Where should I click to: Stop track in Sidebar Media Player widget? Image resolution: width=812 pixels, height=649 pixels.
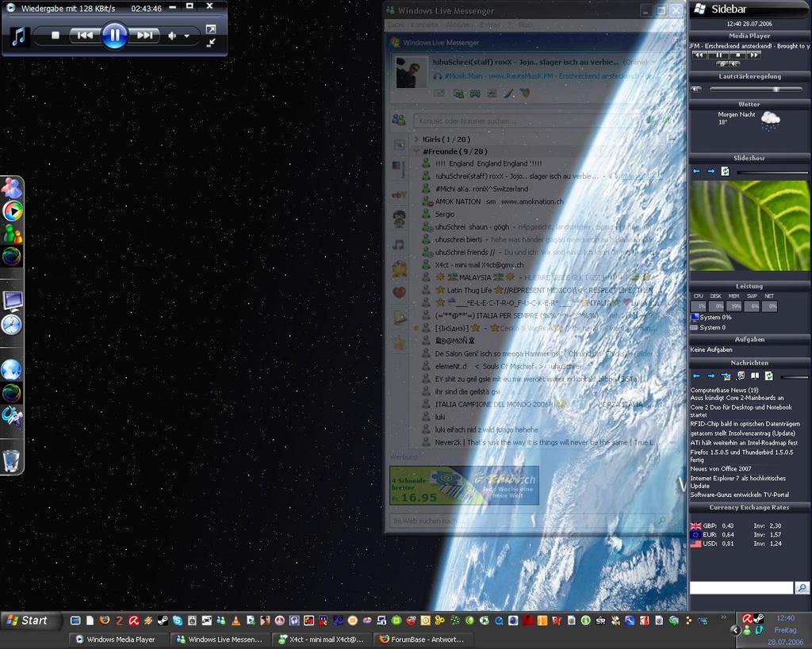(737, 55)
